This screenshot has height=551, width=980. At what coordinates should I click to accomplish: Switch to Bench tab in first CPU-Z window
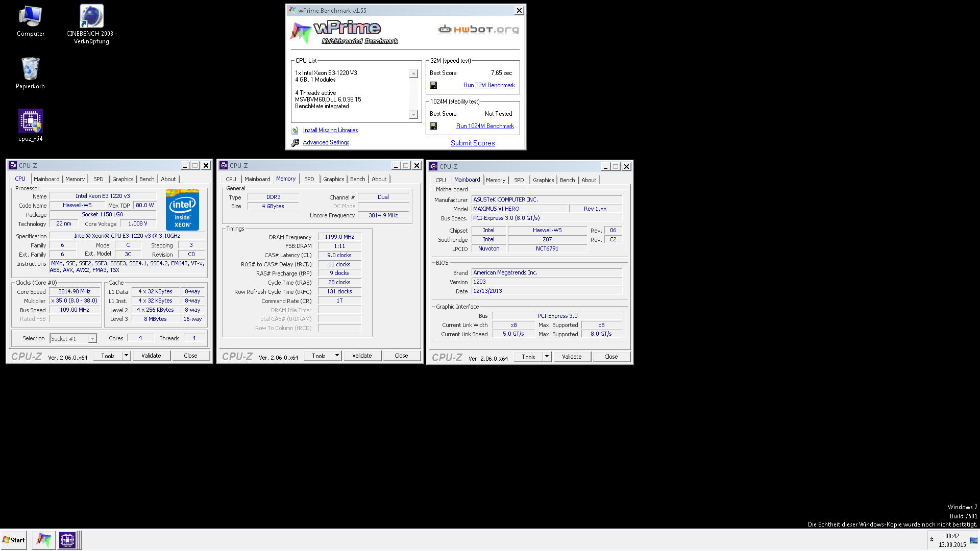[x=147, y=179]
